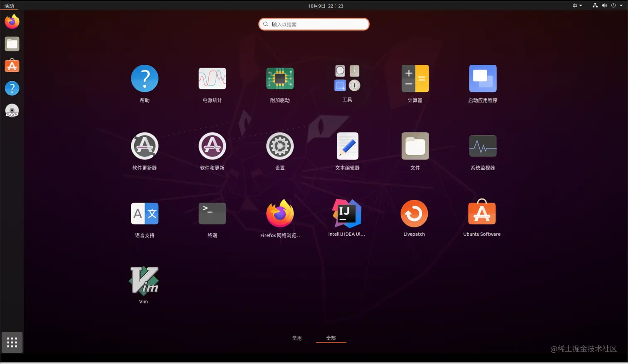Launch 软件更新器 software updater
628x364 pixels.
pyautogui.click(x=145, y=146)
